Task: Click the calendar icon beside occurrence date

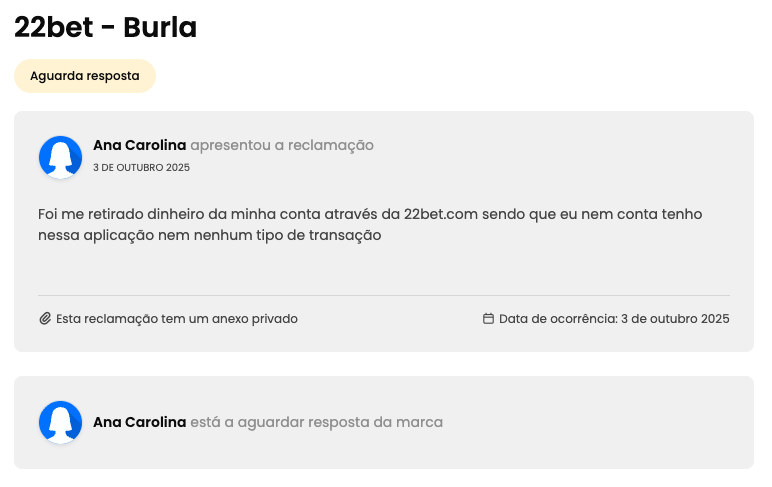Action: point(488,319)
